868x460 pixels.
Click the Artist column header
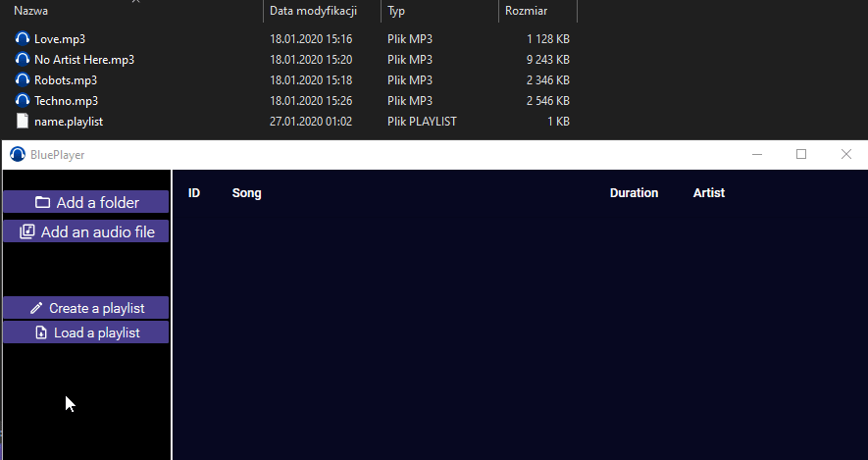(708, 193)
